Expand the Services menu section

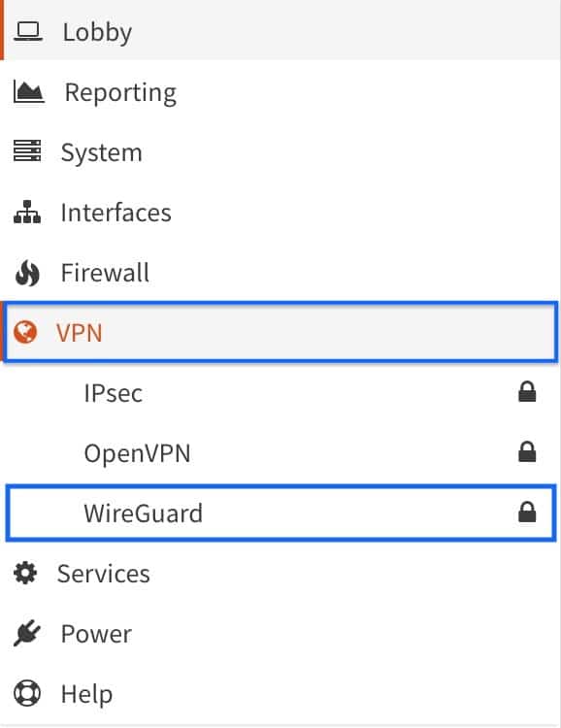coord(280,573)
